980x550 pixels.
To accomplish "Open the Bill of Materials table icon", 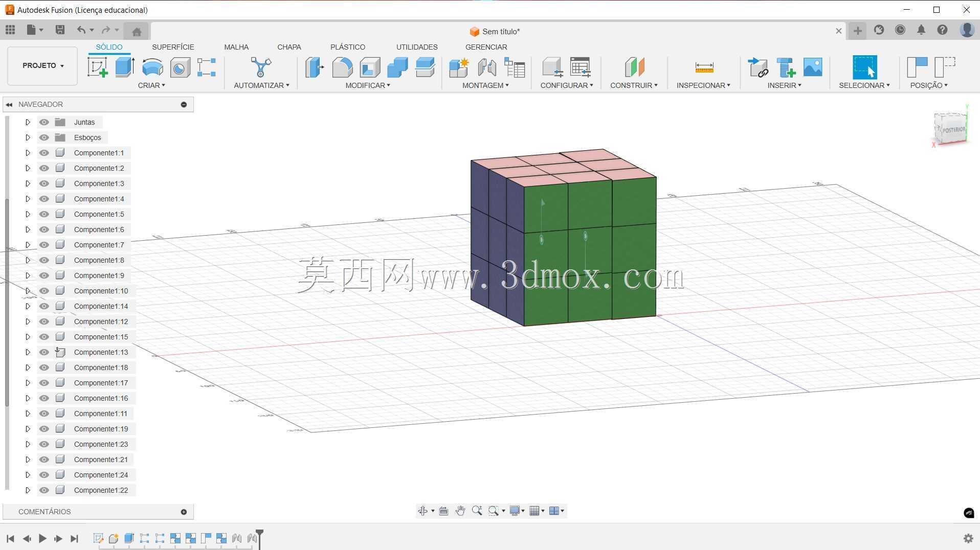I will [514, 67].
